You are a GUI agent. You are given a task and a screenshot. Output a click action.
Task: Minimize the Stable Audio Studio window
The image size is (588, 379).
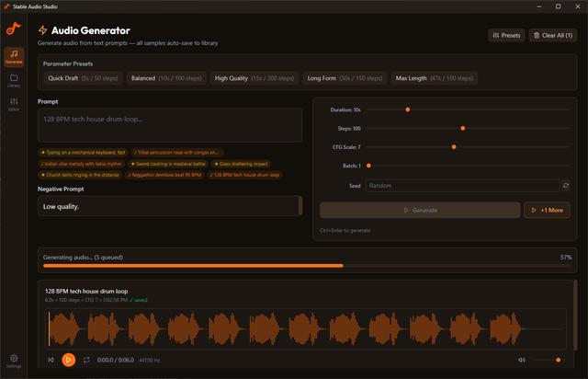pos(539,6)
